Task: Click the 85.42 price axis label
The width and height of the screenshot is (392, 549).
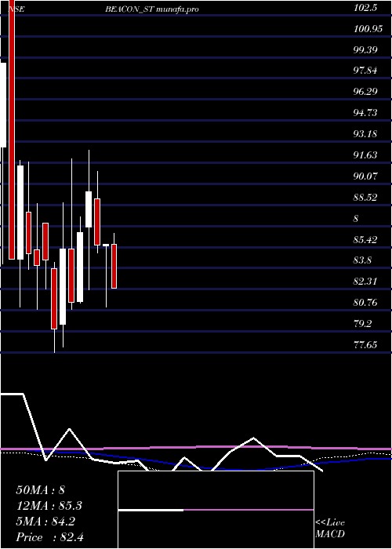Action: 365,240
